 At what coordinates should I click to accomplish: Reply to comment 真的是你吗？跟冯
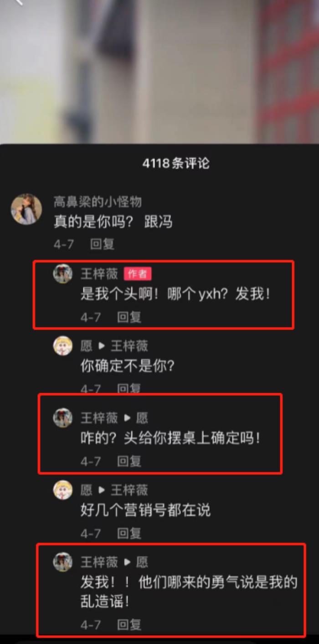[102, 244]
